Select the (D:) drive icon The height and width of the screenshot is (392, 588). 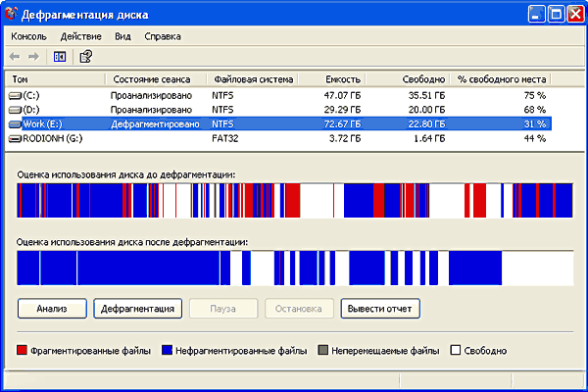(x=14, y=110)
